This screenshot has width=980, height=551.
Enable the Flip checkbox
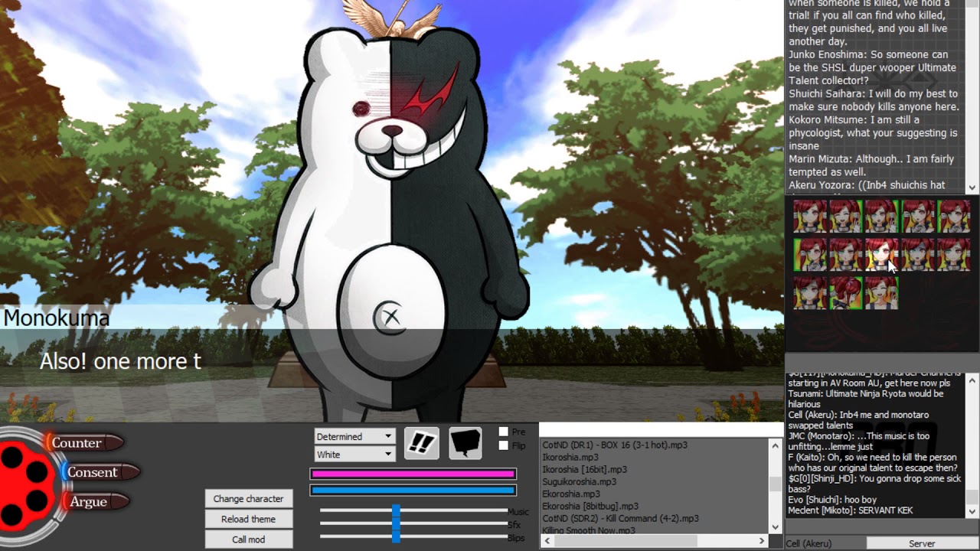point(504,445)
